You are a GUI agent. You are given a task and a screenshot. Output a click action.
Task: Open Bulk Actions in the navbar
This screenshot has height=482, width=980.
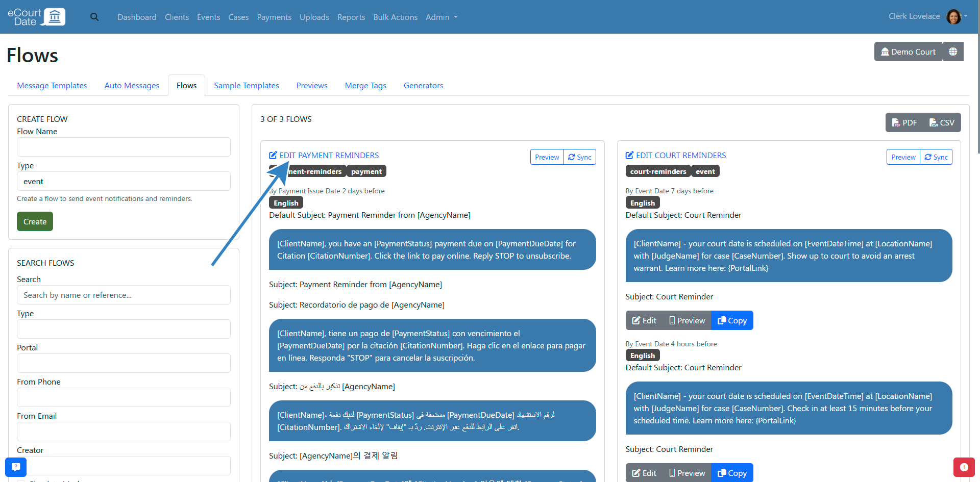pyautogui.click(x=395, y=17)
